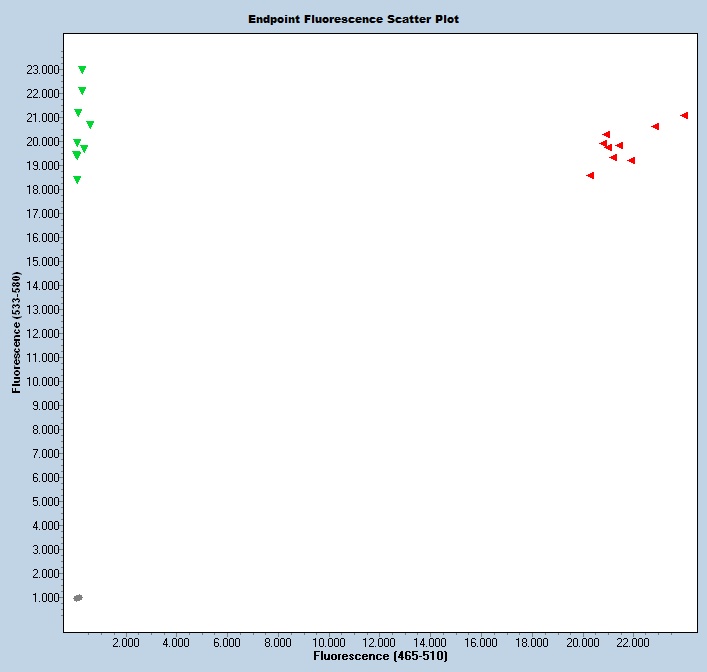
Task: Click the 12.000 tick label on the y-axis
Action: point(41,334)
